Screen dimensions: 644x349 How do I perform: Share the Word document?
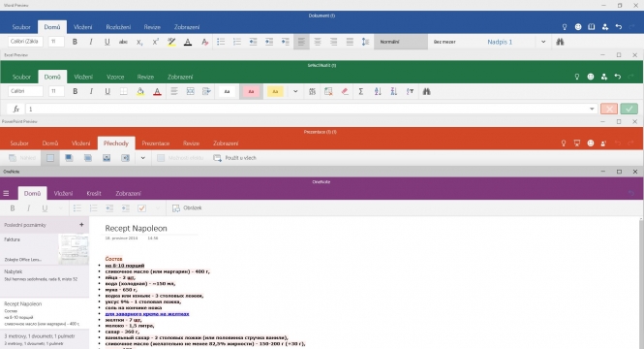click(x=604, y=27)
